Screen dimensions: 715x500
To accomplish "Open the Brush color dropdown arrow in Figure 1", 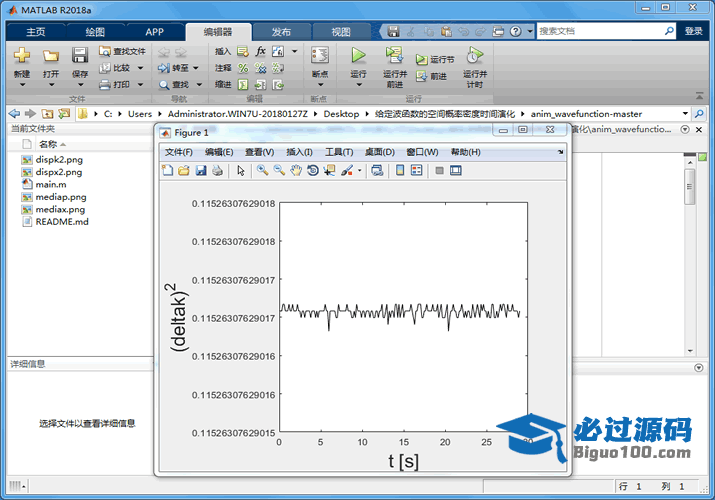I will click(359, 171).
